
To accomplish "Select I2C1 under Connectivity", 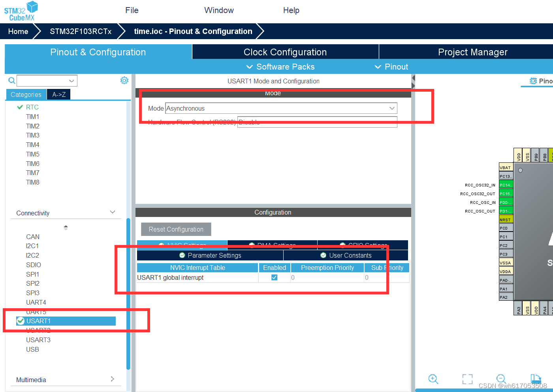I will coord(32,246).
